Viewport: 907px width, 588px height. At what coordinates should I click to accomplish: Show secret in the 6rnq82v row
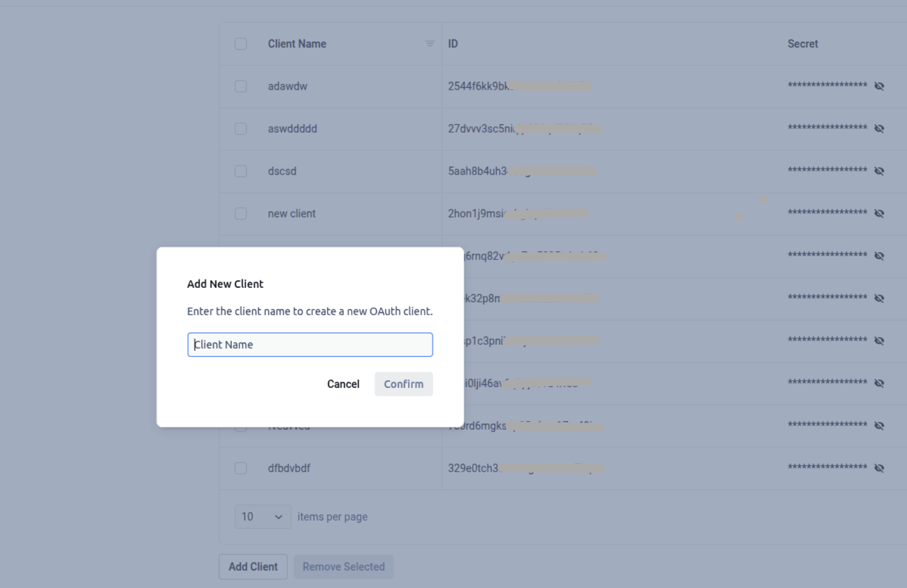[879, 256]
